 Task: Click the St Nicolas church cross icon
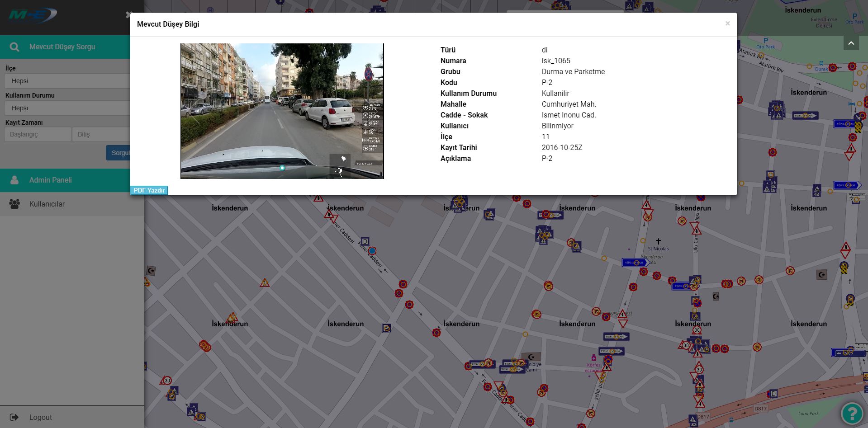click(x=659, y=241)
